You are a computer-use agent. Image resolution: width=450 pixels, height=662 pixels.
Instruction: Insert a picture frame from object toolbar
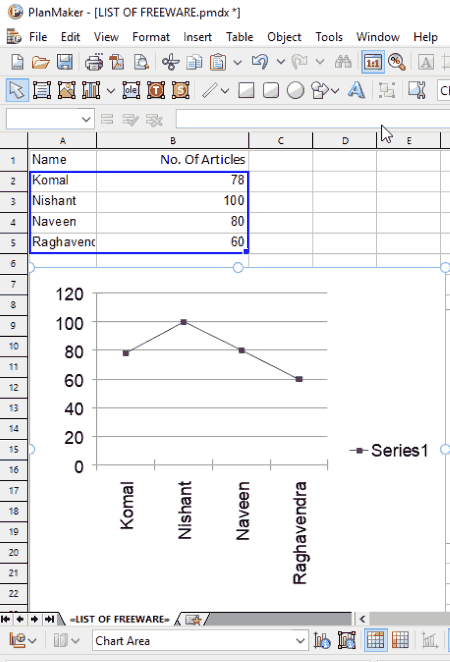(x=67, y=90)
